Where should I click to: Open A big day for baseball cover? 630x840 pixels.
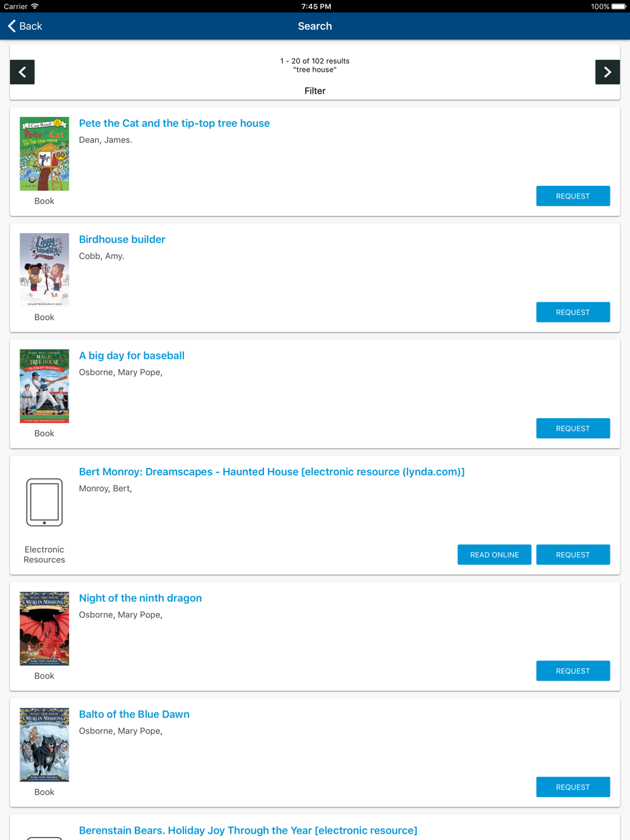point(44,386)
